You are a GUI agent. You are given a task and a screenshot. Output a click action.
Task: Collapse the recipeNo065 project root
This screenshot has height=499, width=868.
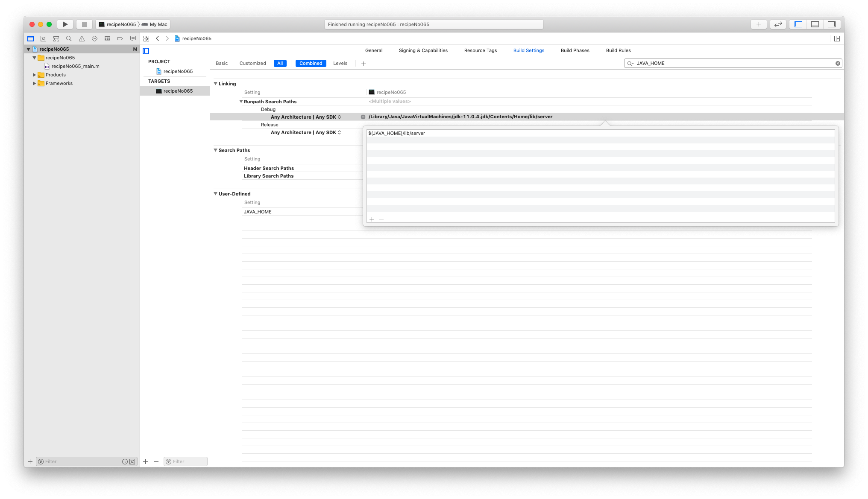coord(29,49)
